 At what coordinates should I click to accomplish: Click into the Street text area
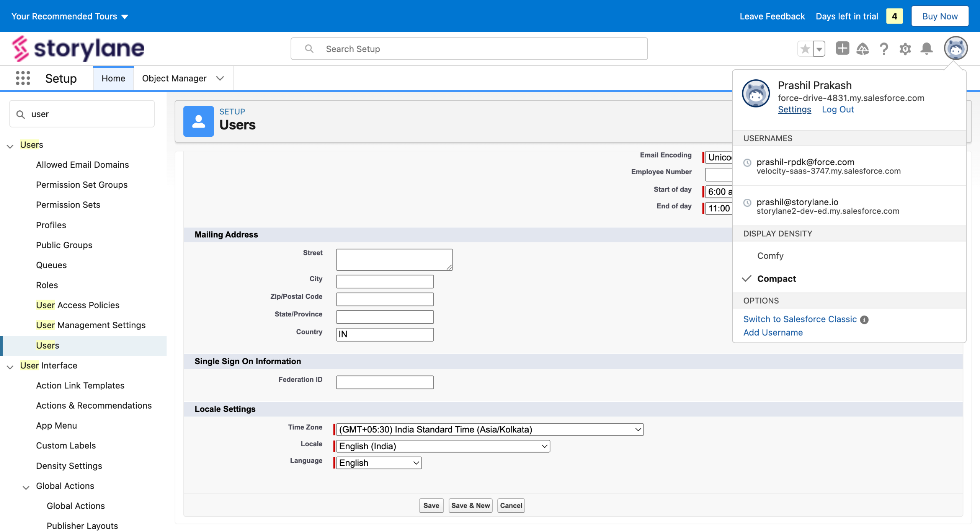click(394, 260)
